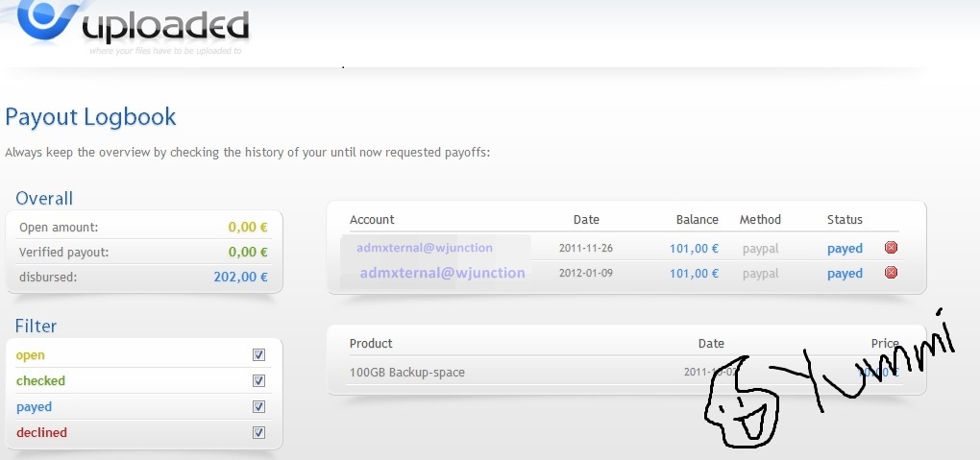Click the Account column header

click(372, 219)
